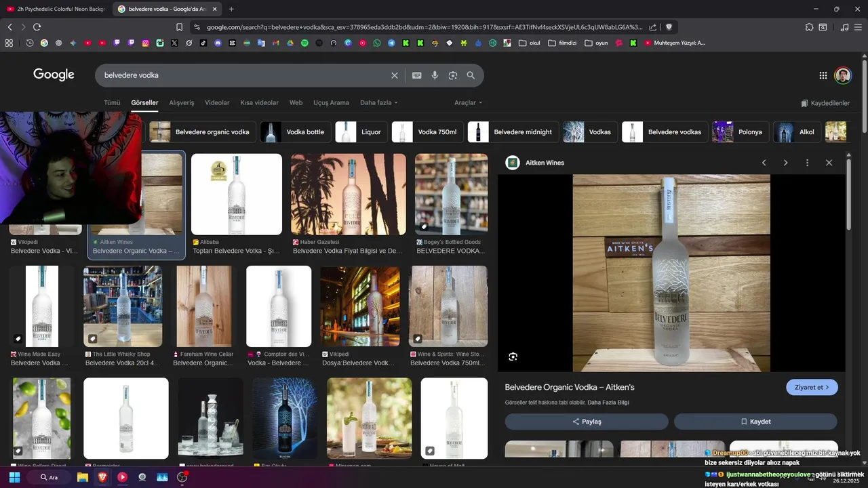This screenshot has width=868, height=488.
Task: Show previous image in preview panel
Action: [764, 163]
